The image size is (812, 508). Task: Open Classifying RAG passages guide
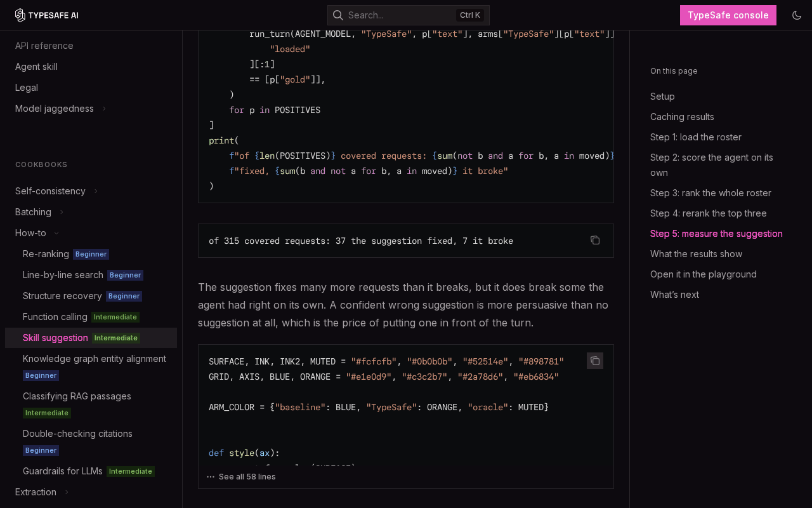pos(77,396)
